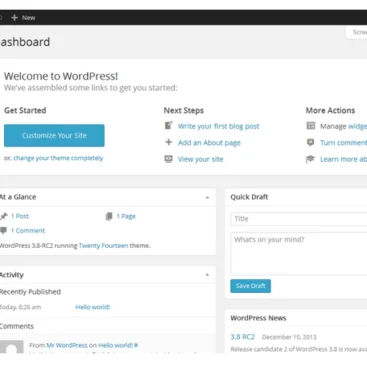The width and height of the screenshot is (367, 367).
Task: Focus the What's on your mind? text area
Action: click(x=299, y=254)
